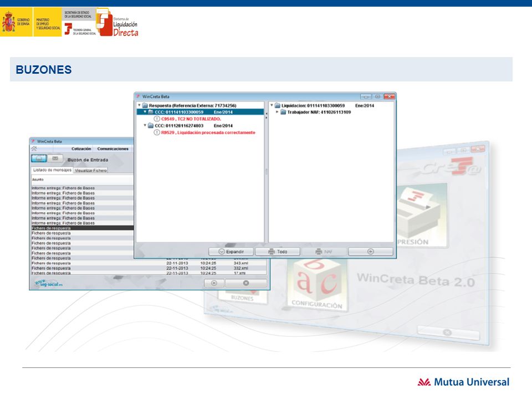The height and width of the screenshot is (399, 532).
Task: Expand the Trabajador NAF node arrow
Action: pyautogui.click(x=277, y=112)
